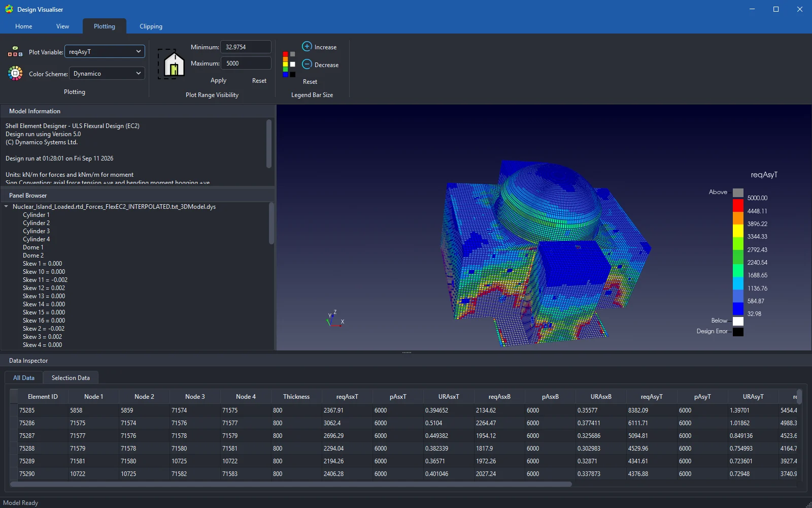812x508 pixels.
Task: Click the Plot Range Visibility house icon
Action: (x=172, y=63)
